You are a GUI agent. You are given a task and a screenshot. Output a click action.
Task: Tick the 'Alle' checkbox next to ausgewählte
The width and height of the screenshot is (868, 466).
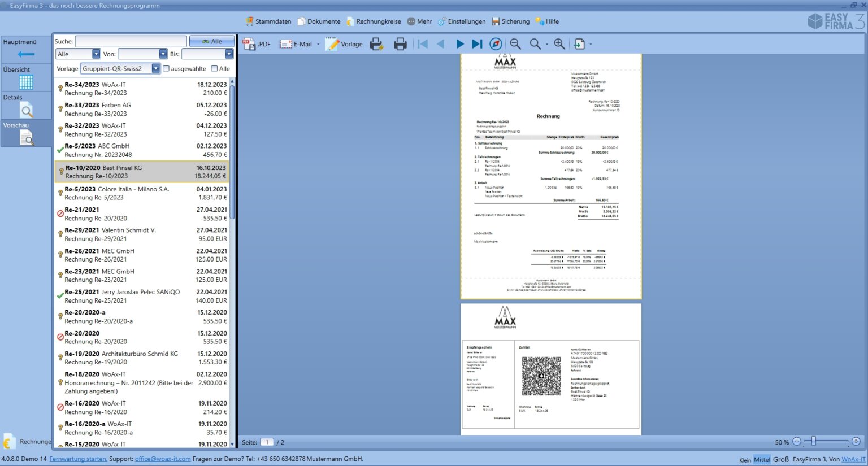214,68
